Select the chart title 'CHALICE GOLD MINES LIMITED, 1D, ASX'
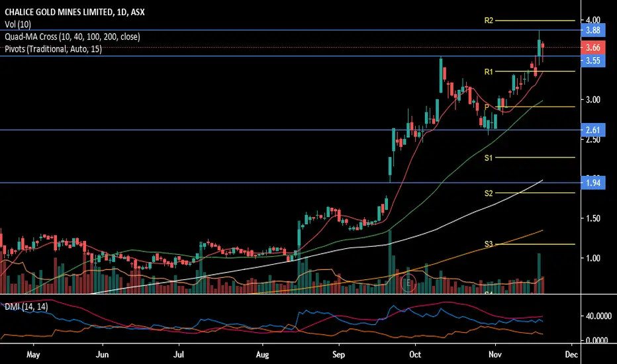 [x=75, y=12]
